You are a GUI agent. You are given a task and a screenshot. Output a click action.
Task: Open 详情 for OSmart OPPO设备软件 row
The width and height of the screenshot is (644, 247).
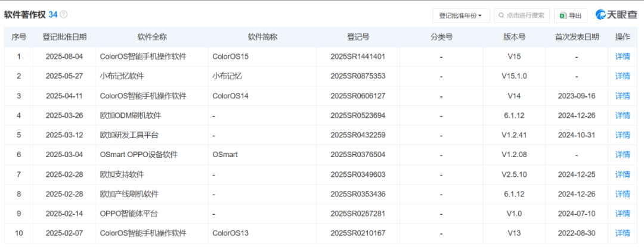pyautogui.click(x=622, y=155)
